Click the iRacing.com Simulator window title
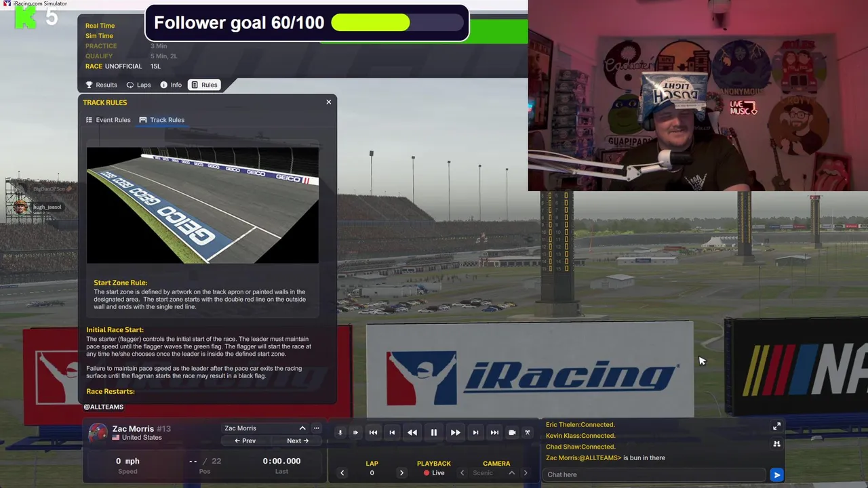 [39, 3]
